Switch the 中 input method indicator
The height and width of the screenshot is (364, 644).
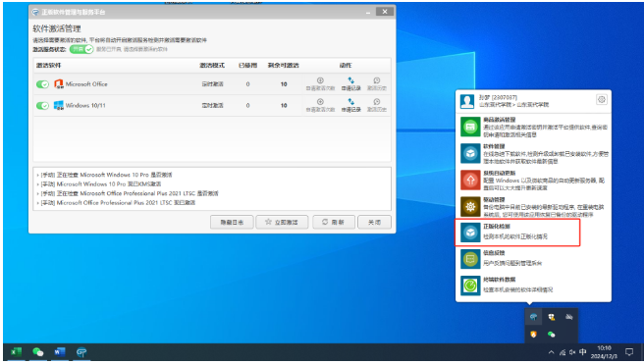coord(582,352)
